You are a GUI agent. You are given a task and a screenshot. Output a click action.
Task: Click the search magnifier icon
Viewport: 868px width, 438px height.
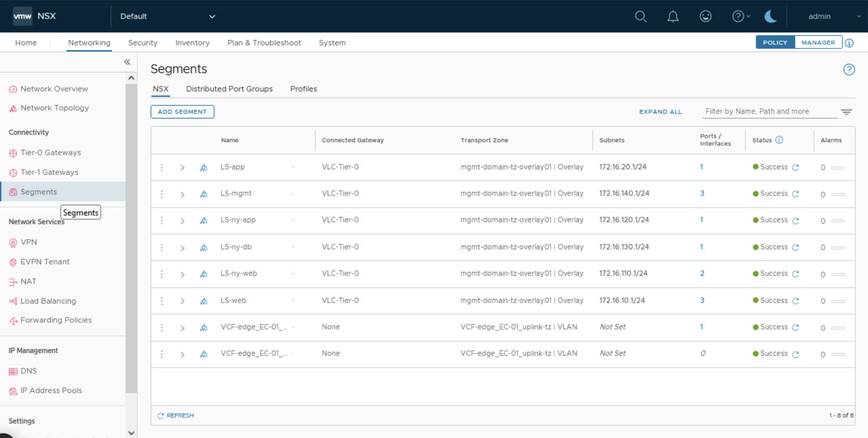click(640, 16)
